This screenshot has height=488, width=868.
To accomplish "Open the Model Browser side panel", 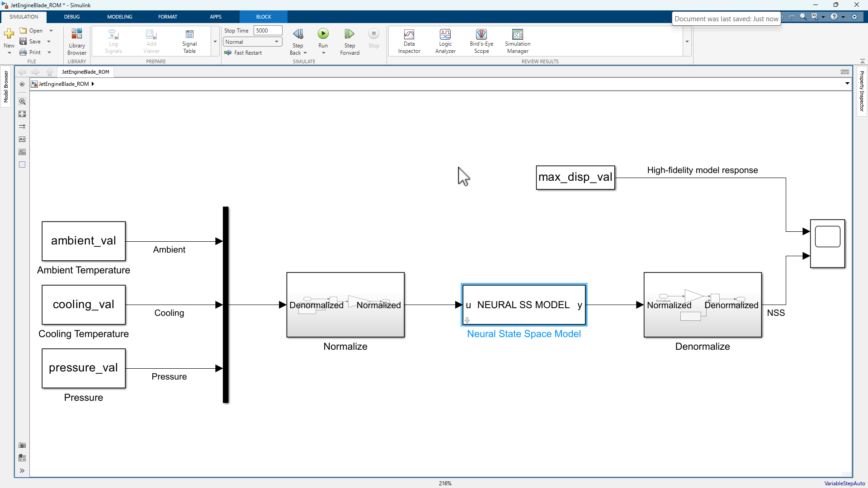I will coord(6,86).
